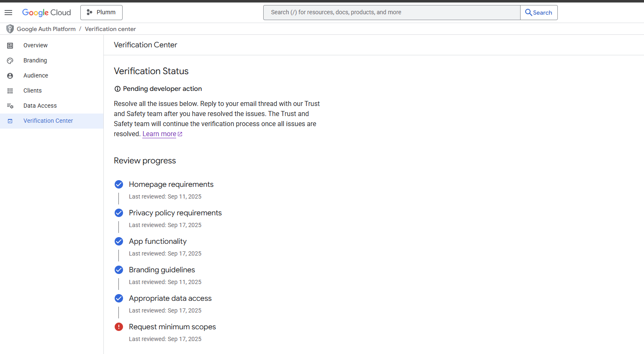Click the Review progress heading
The width and height of the screenshot is (644, 354).
145,161
